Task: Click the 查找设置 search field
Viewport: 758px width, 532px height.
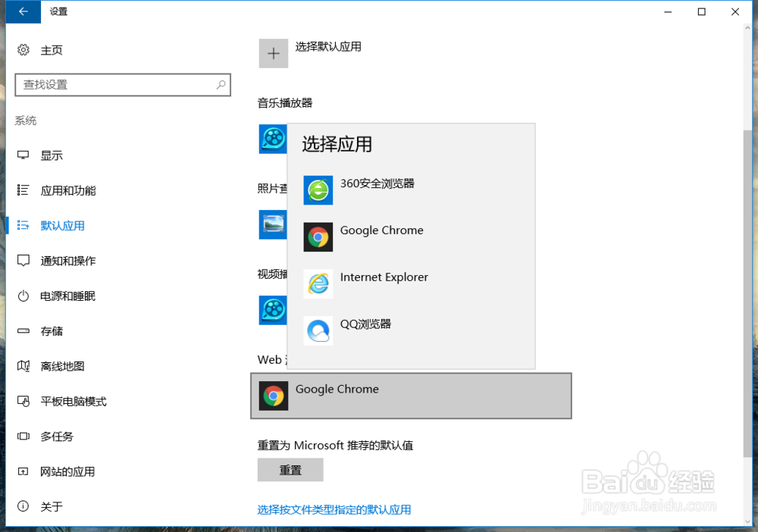Action: pos(123,85)
